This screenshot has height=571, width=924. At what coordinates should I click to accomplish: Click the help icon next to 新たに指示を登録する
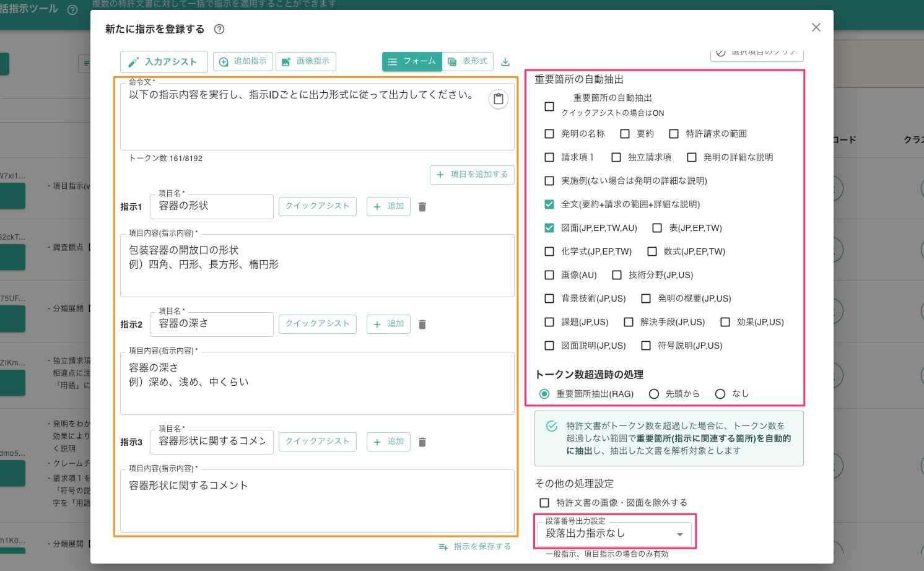coord(219,29)
